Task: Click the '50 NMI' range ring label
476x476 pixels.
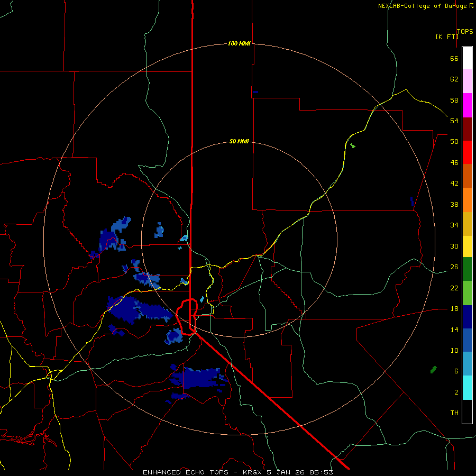Action: (x=239, y=141)
